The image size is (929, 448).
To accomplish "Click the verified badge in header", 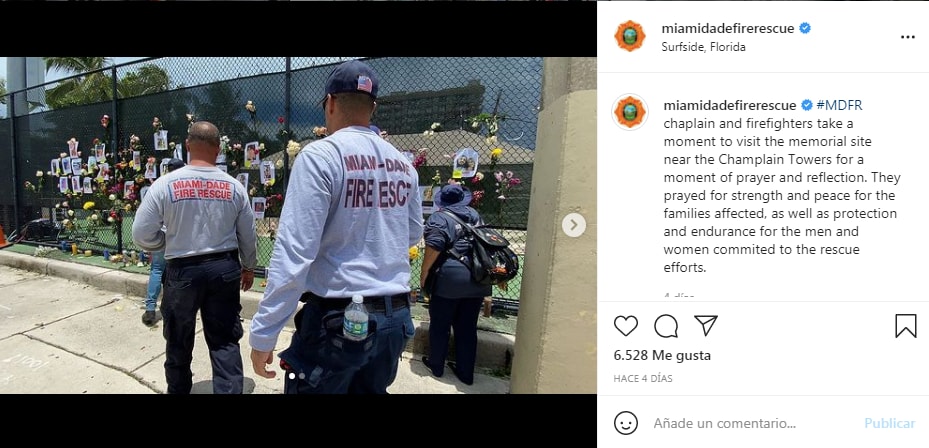I will (805, 28).
